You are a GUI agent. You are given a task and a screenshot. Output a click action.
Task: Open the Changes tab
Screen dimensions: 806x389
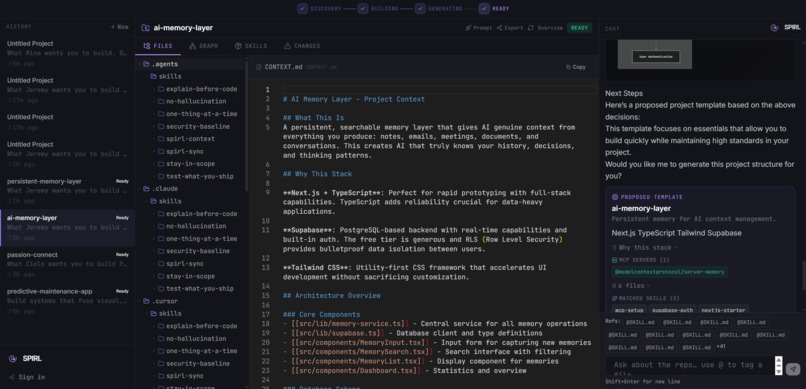coord(302,46)
